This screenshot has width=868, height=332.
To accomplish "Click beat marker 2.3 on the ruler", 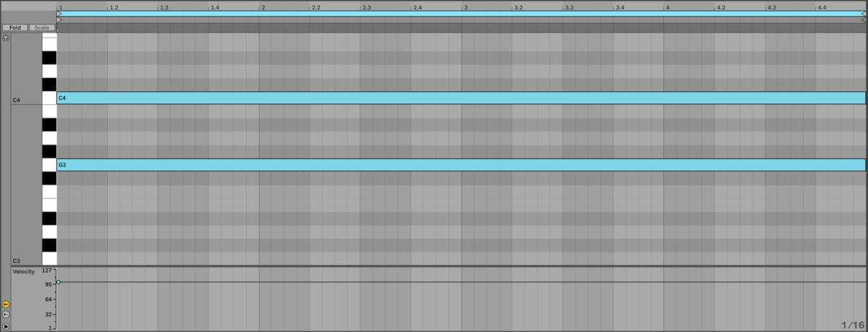I will coord(367,7).
